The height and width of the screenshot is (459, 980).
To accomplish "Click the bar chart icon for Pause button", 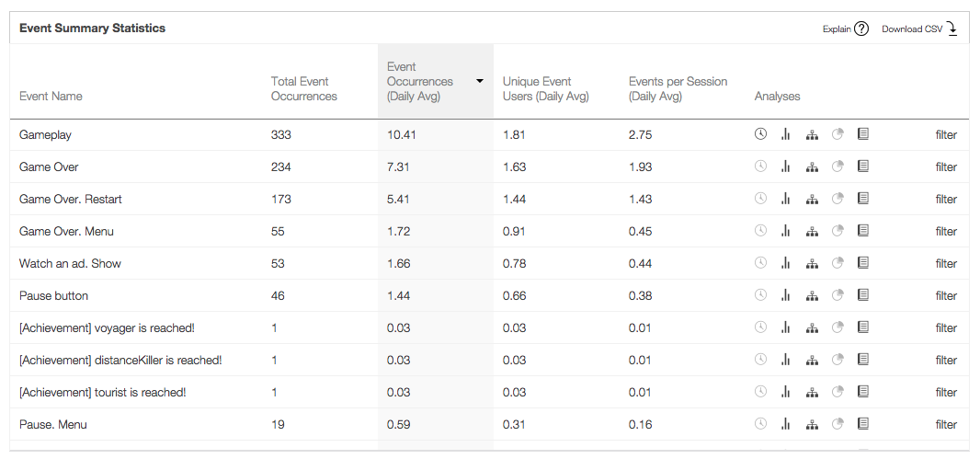I will click(x=786, y=295).
